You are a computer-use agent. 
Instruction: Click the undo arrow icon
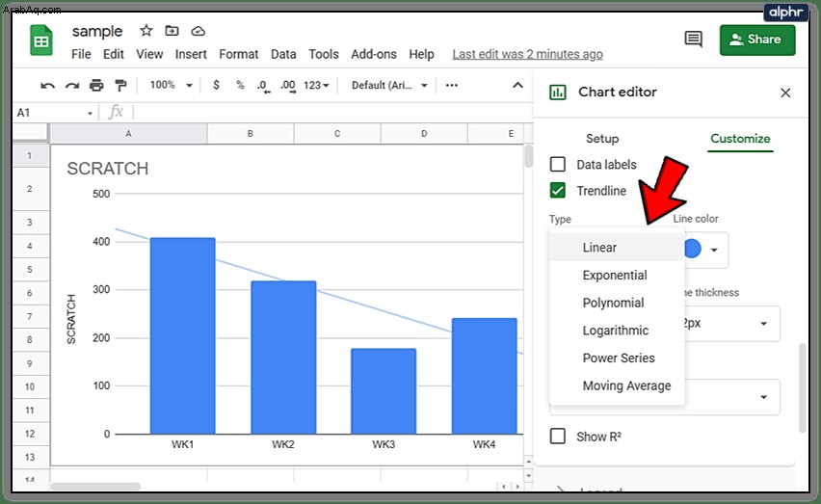[x=47, y=86]
